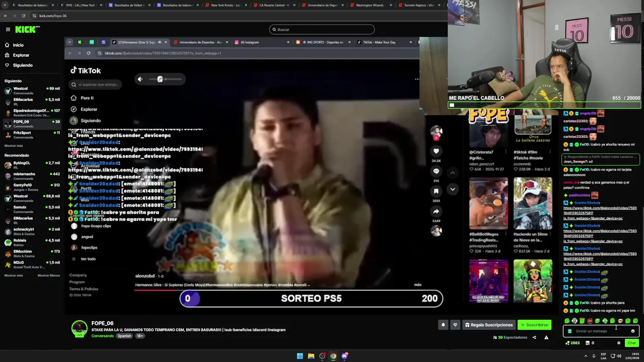The width and height of the screenshot is (644, 362).
Task: Open recommended channel schneckyirl
Action: coord(32,231)
